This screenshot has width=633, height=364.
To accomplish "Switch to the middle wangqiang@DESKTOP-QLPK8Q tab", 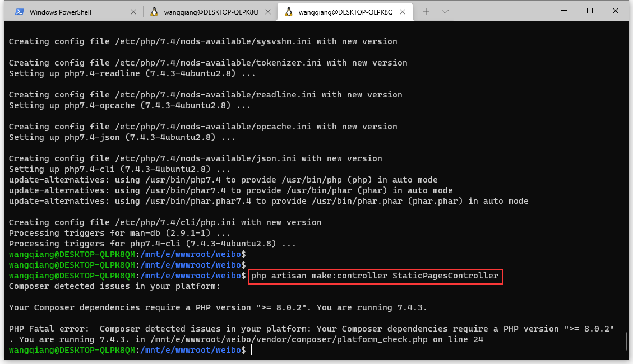I will click(210, 12).
